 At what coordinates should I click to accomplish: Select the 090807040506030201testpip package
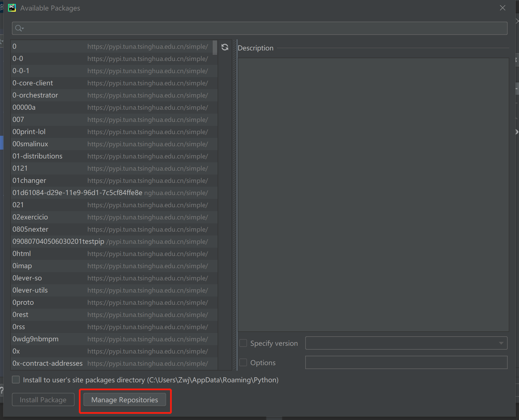click(x=114, y=242)
